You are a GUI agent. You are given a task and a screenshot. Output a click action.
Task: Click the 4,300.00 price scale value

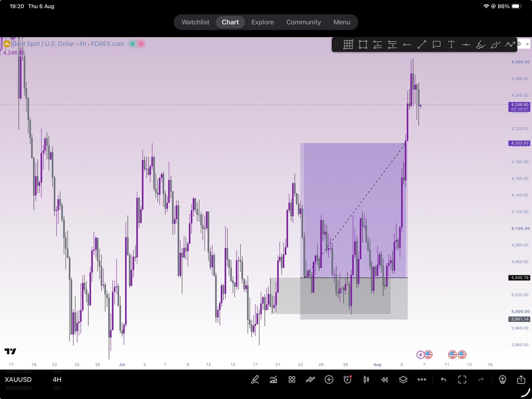(x=520, y=62)
